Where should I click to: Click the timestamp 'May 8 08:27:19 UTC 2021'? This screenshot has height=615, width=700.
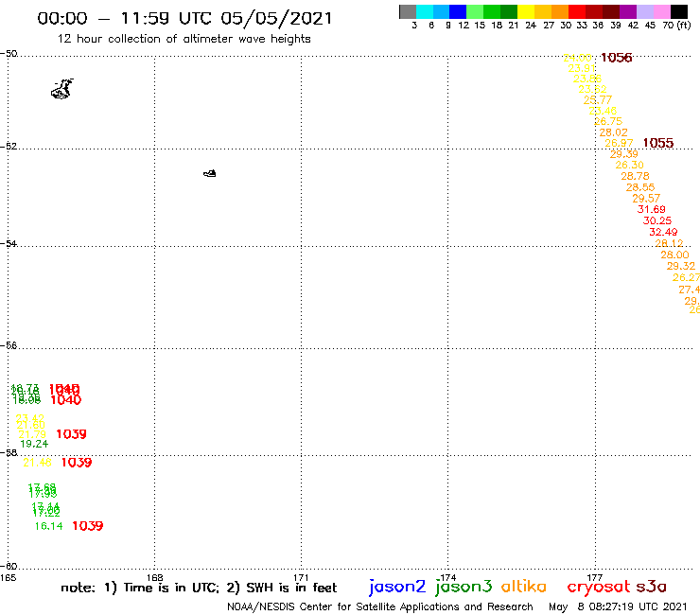tap(618, 607)
